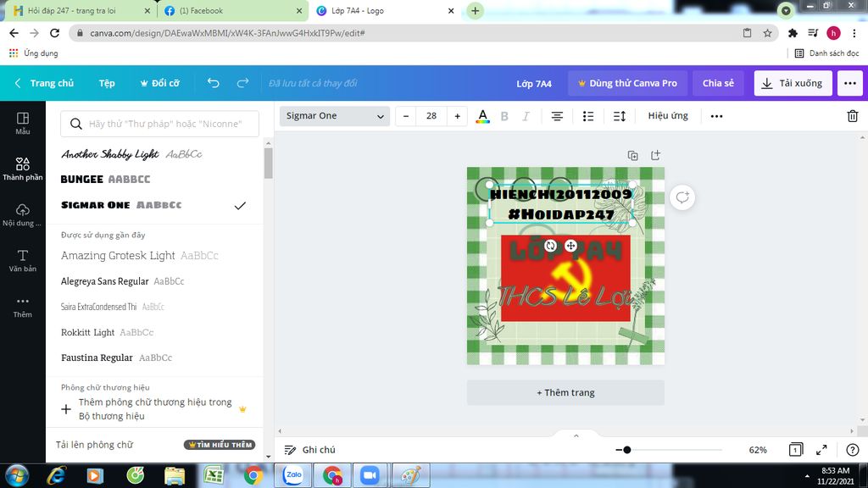Click Chia sẻ share button

click(718, 83)
